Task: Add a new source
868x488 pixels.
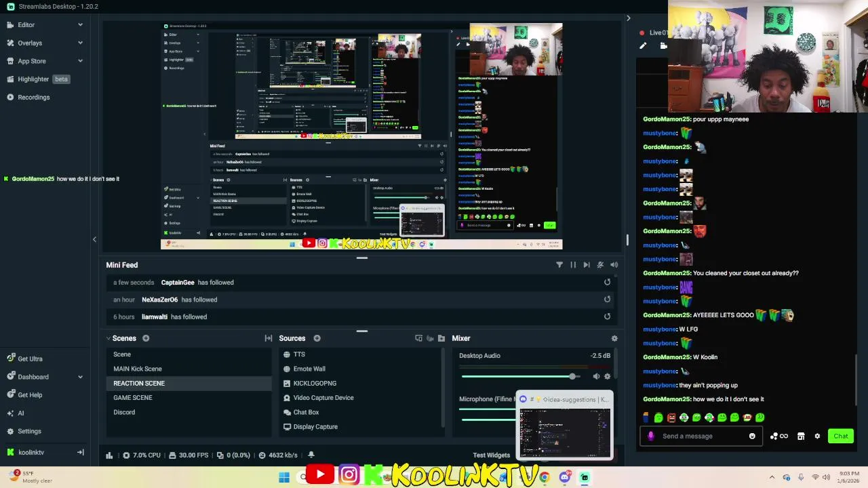Action: [317, 338]
